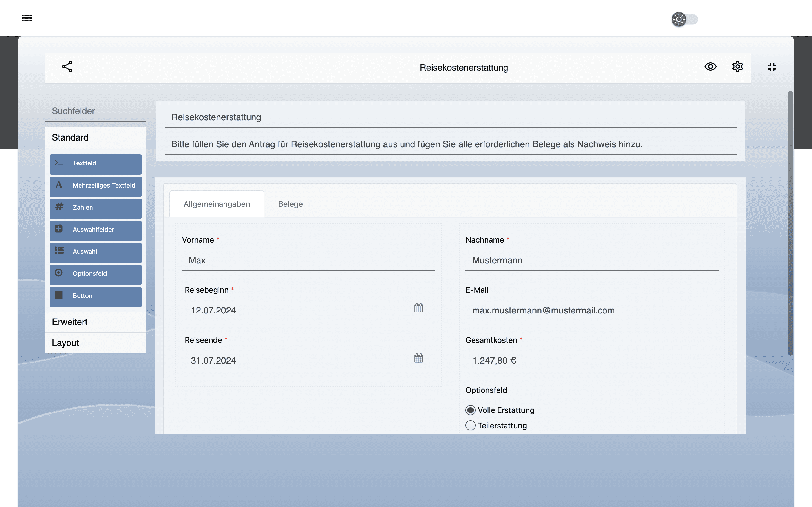Click the share icon
Image resolution: width=812 pixels, height=507 pixels.
(67, 66)
